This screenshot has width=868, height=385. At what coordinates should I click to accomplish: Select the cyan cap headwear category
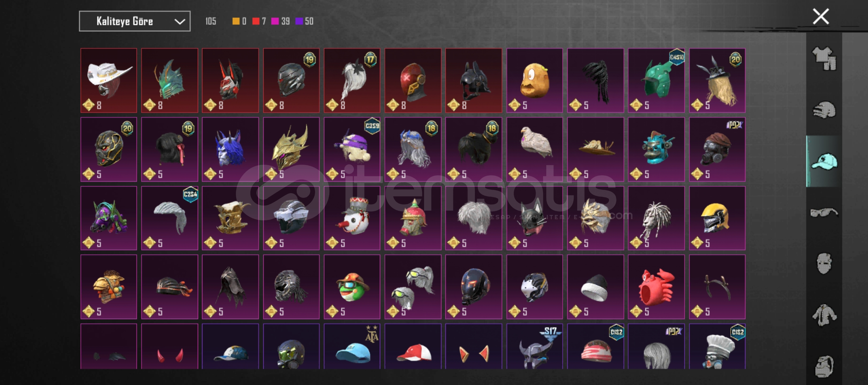824,161
